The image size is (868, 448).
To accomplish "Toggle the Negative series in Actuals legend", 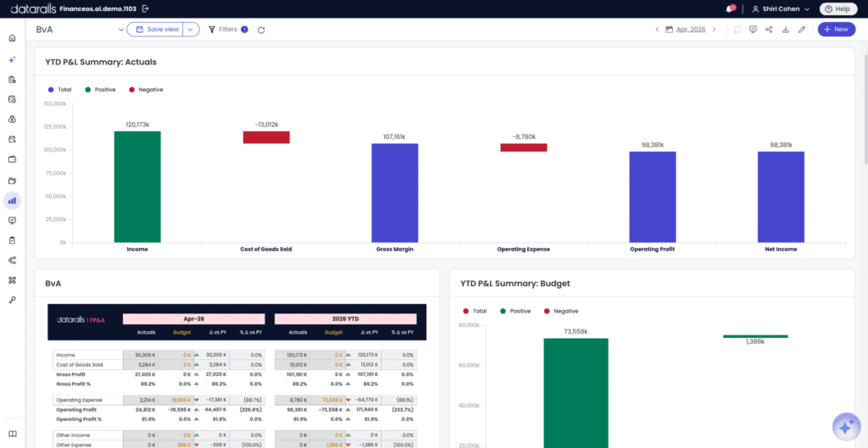I will (x=146, y=89).
